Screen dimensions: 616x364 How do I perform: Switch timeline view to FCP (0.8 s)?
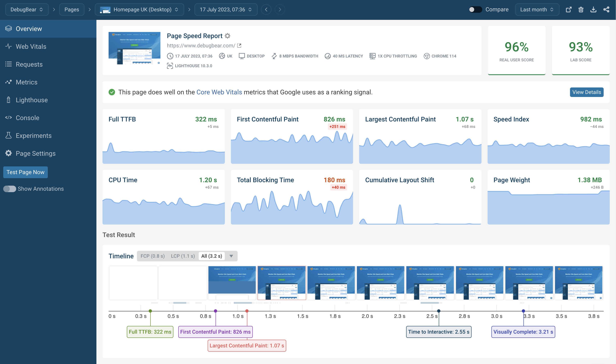[152, 256]
